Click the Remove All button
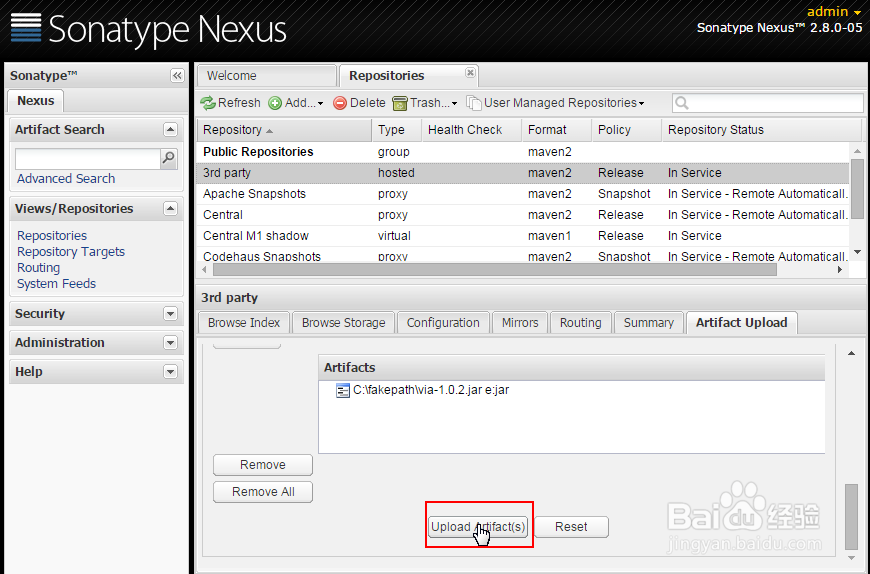The width and height of the screenshot is (870, 574). [263, 492]
